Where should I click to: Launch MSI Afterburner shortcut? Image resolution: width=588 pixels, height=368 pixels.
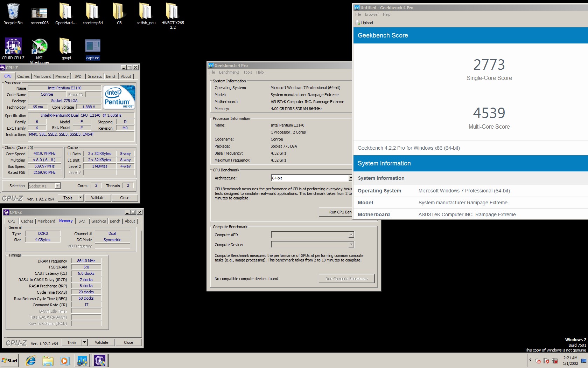pos(40,51)
